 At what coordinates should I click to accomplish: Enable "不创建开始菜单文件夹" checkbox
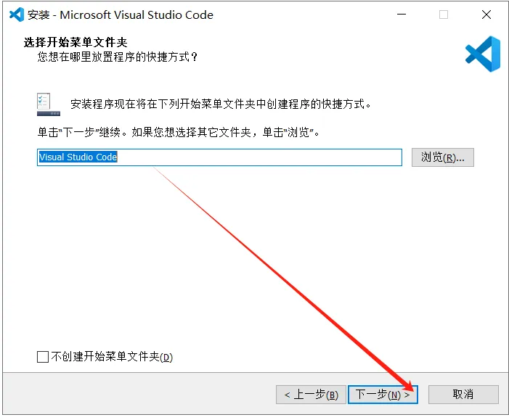[x=43, y=357]
